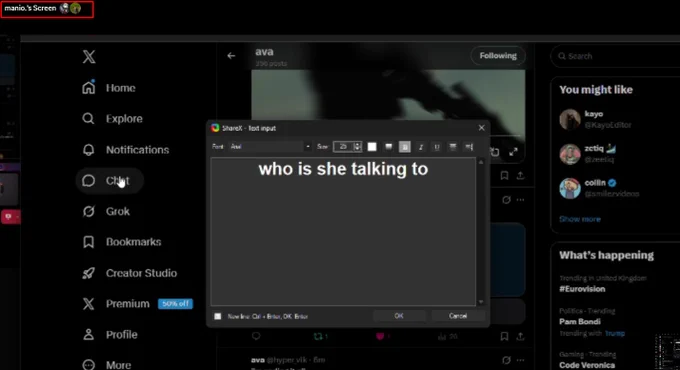Open the Pam Bondi trending topic
The height and width of the screenshot is (370, 680).
580,321
